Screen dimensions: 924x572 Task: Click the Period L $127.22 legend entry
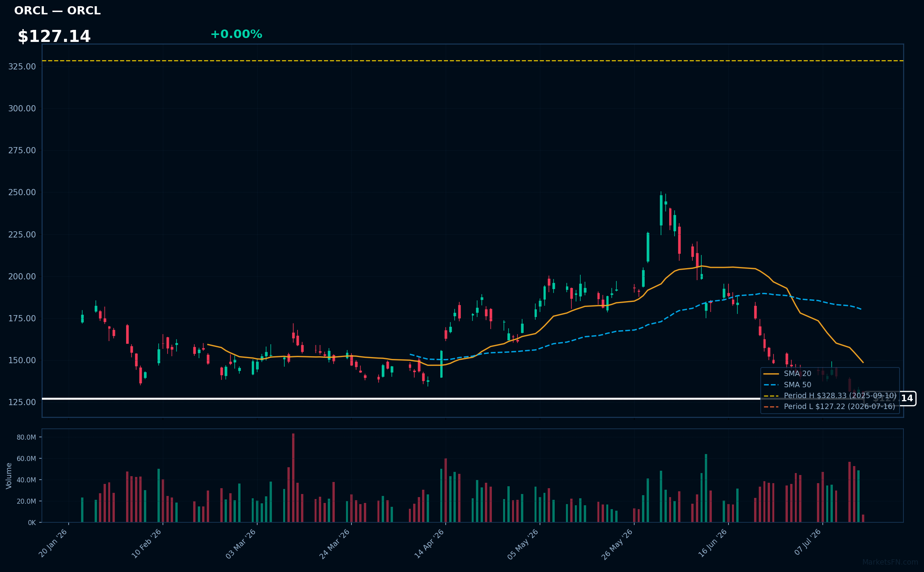click(x=829, y=407)
